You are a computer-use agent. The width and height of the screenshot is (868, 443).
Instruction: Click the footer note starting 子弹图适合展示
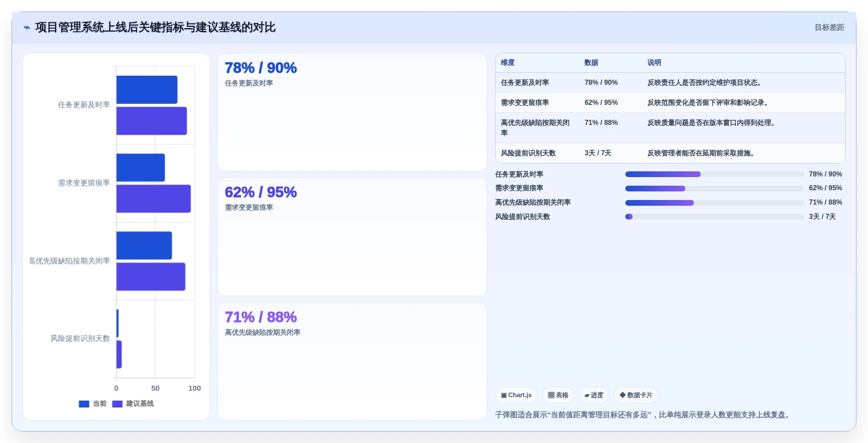coord(644,415)
